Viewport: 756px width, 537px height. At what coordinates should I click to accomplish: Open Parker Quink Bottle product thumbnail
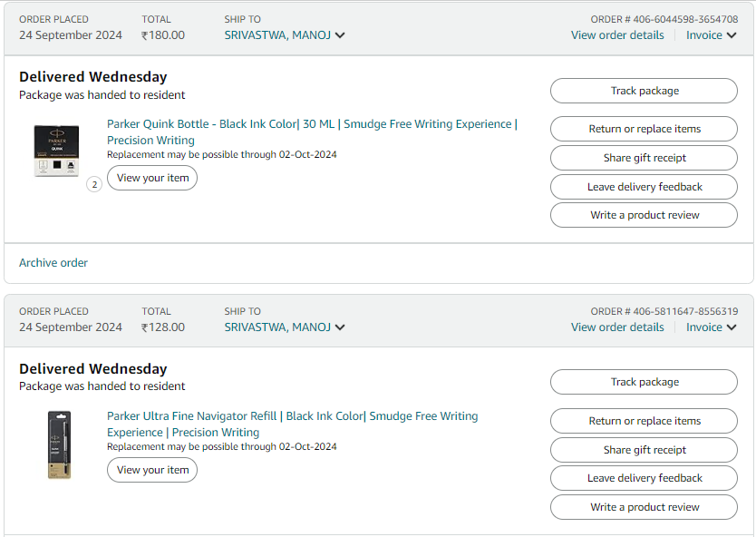tap(57, 151)
